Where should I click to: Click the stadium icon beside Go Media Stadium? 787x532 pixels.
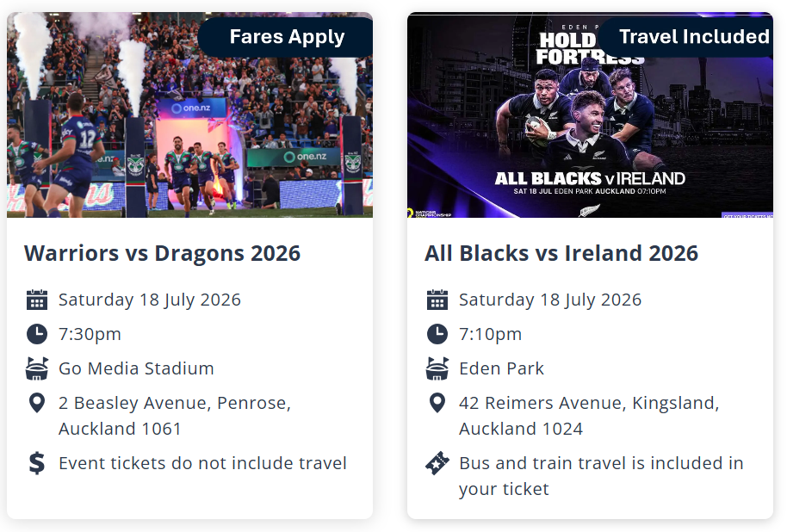coord(37,368)
